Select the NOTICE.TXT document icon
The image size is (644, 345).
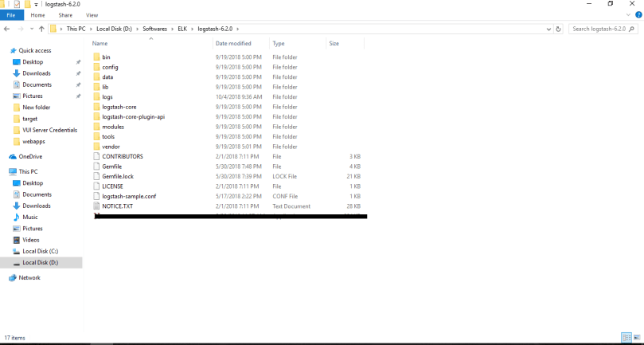point(96,206)
